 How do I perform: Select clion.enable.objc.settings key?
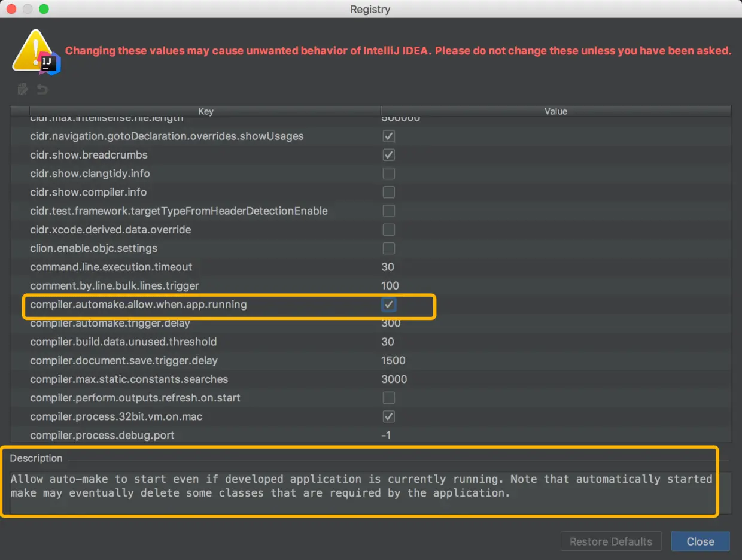94,248
